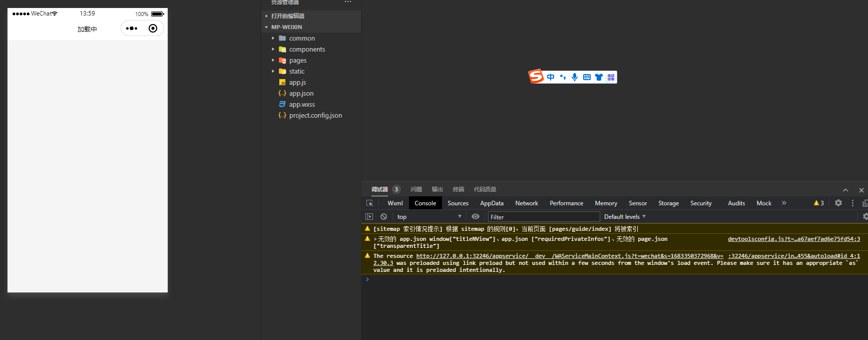Click into the console Filter field
This screenshot has height=340, width=868.
pos(544,217)
